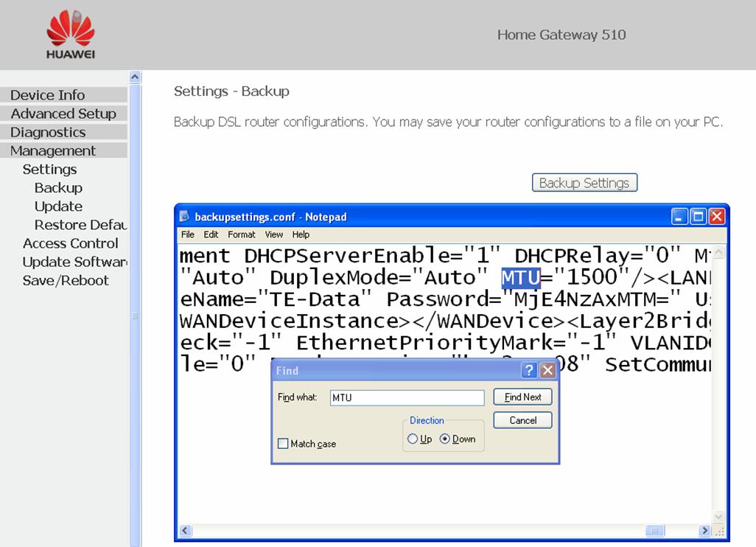Click the Backup Settings button
Image resolution: width=756 pixels, height=547 pixels.
coord(584,182)
